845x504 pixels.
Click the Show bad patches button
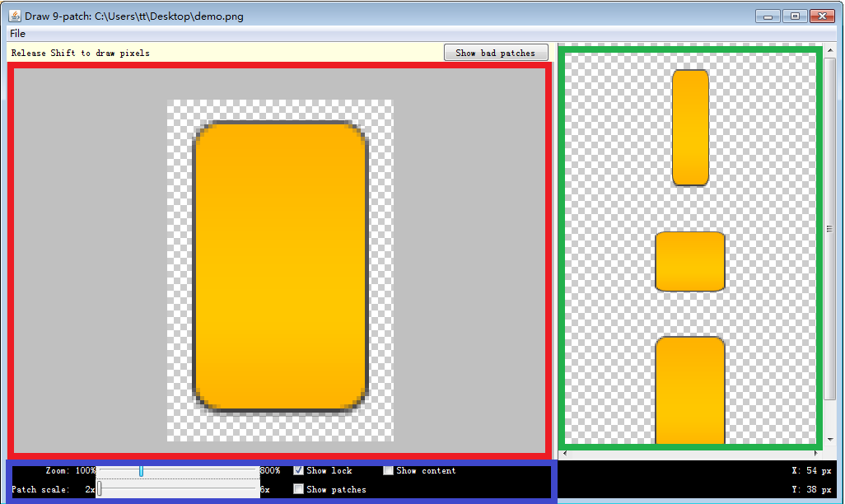pyautogui.click(x=496, y=53)
